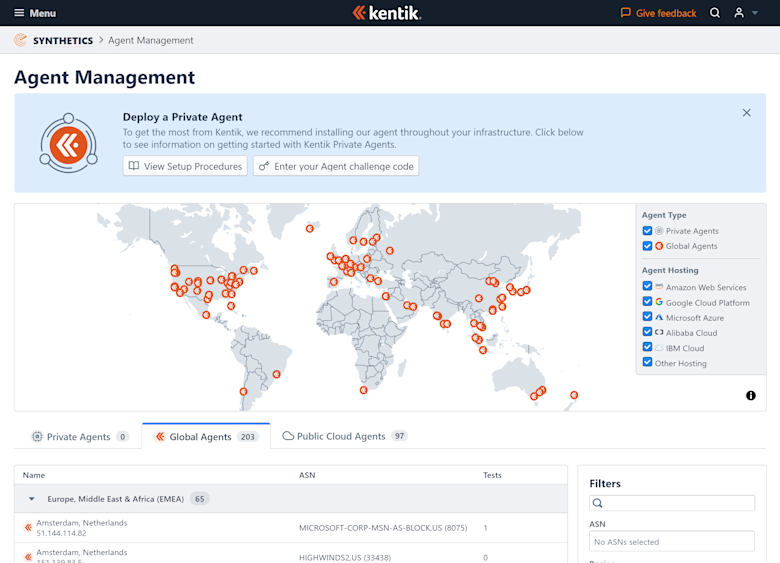Switch to Public Cloud Agents tab
The image size is (780, 563).
coord(344,436)
